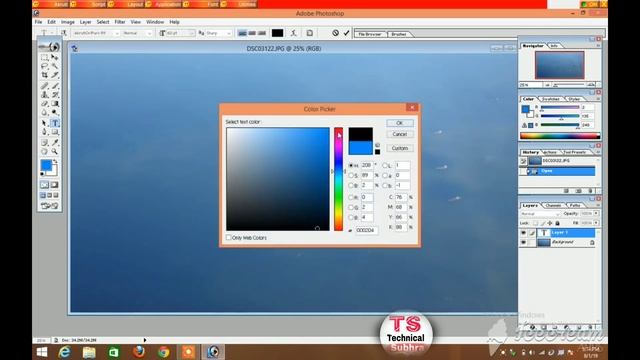The height and width of the screenshot is (360, 640).
Task: Click Cancel in Color Picker
Action: coord(400,134)
